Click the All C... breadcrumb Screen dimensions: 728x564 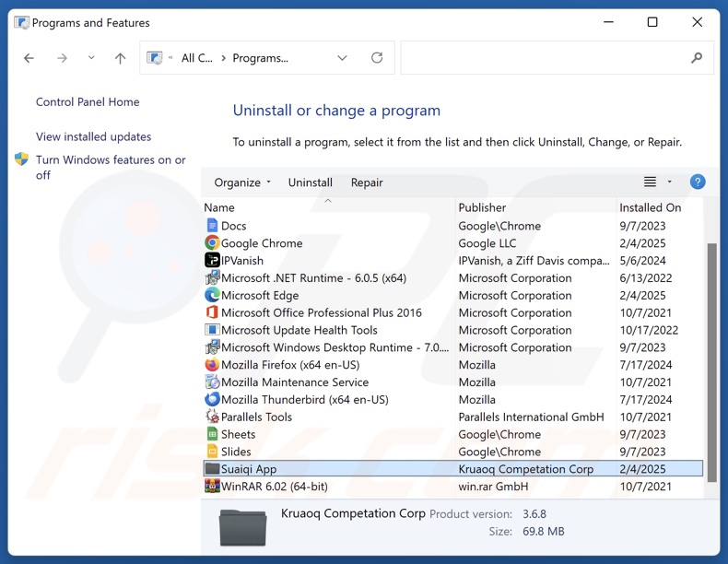tap(197, 58)
